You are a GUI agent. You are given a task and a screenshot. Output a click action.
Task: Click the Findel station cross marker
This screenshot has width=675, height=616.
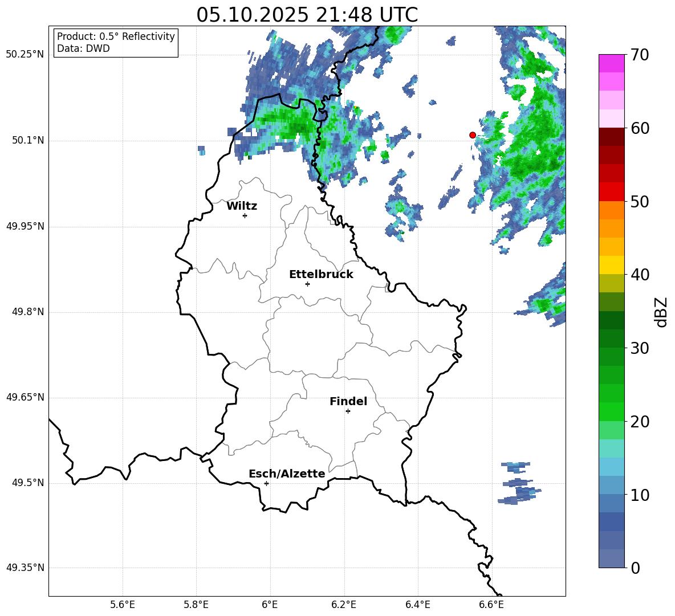(x=348, y=411)
